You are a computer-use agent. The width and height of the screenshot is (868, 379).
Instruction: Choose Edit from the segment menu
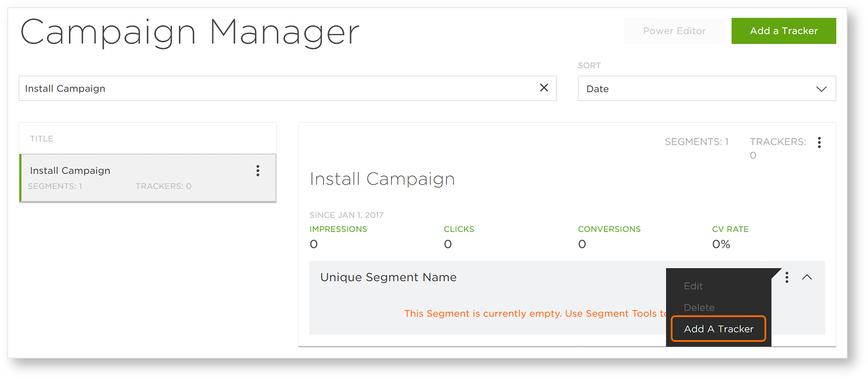[x=693, y=286]
